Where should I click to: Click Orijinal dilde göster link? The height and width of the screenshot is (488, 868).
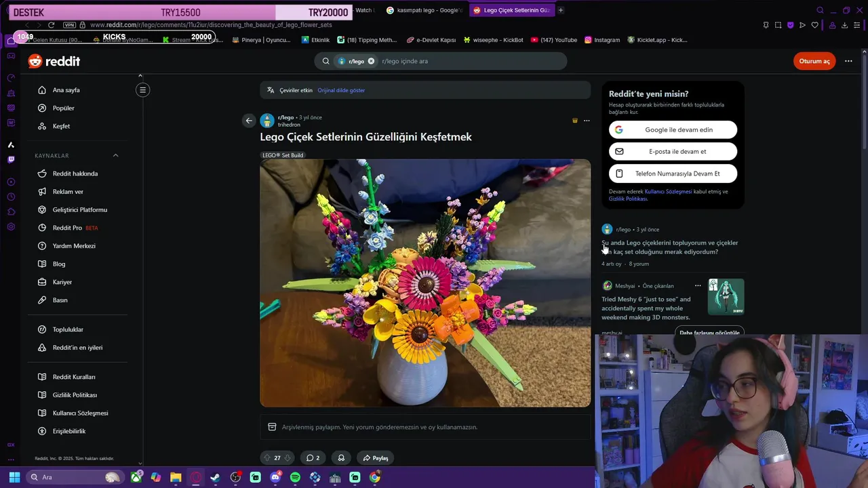click(341, 90)
